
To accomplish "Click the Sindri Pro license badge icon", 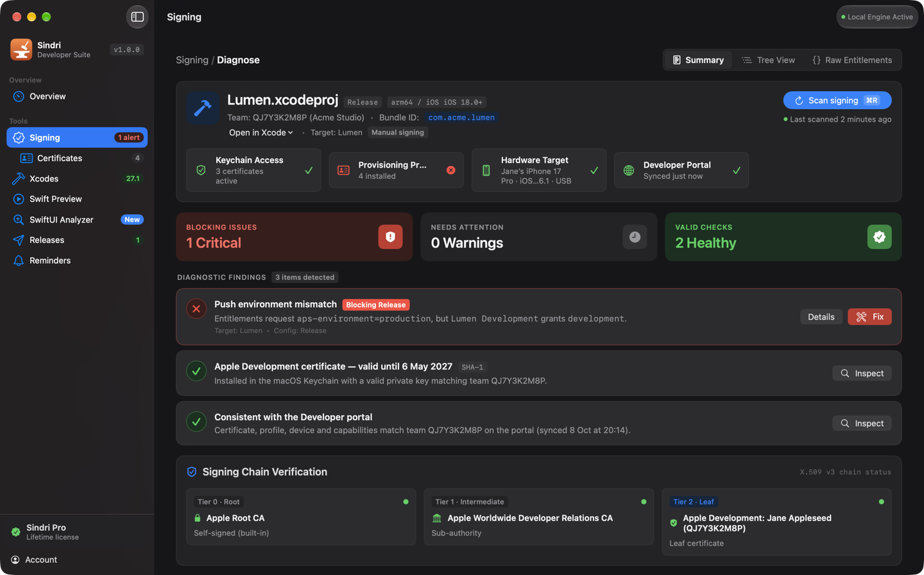I will click(15, 532).
